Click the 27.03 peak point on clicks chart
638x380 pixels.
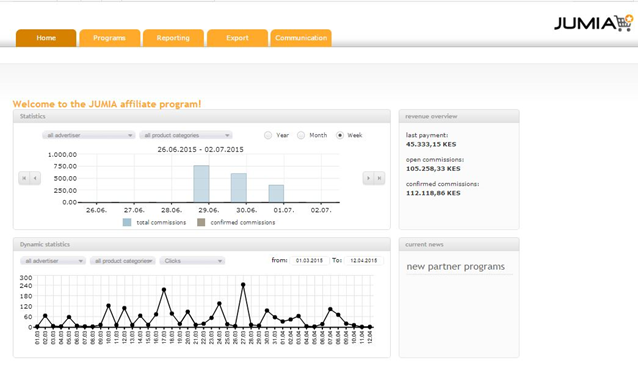coord(243,285)
